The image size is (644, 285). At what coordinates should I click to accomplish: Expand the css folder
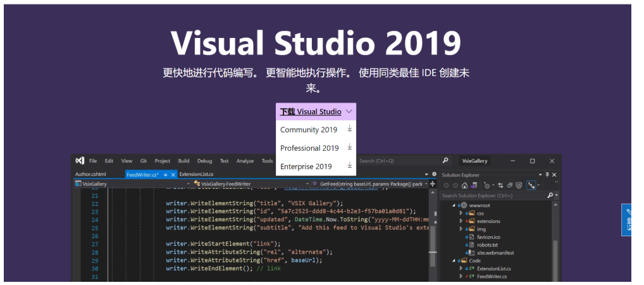tap(461, 213)
